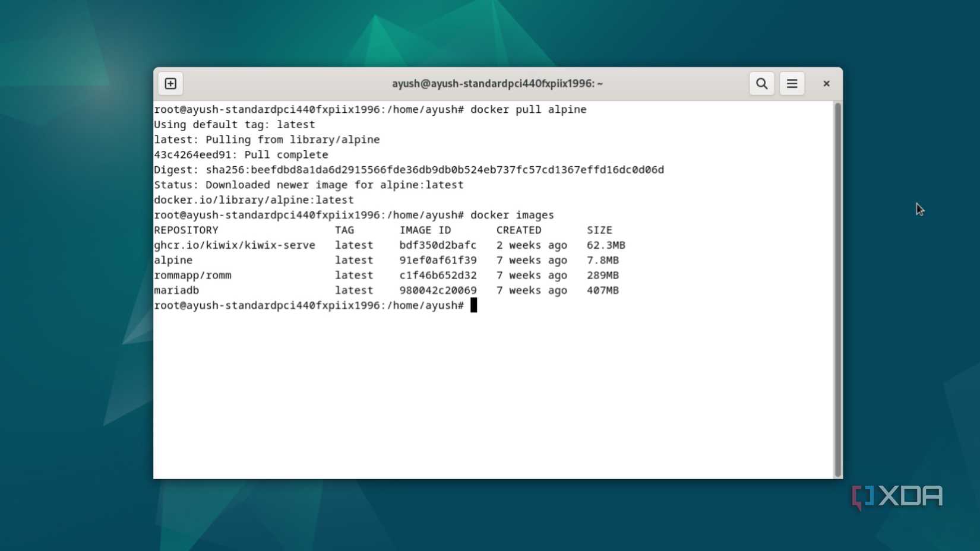
Task: Select the image ID bdf350d2bafc
Action: [x=438, y=245]
